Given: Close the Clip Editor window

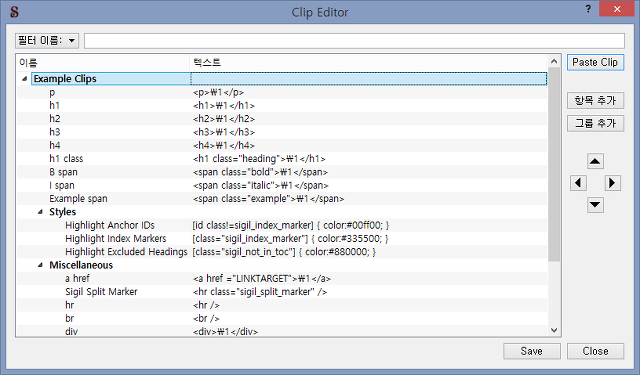Looking at the screenshot, I should pyautogui.click(x=617, y=9).
